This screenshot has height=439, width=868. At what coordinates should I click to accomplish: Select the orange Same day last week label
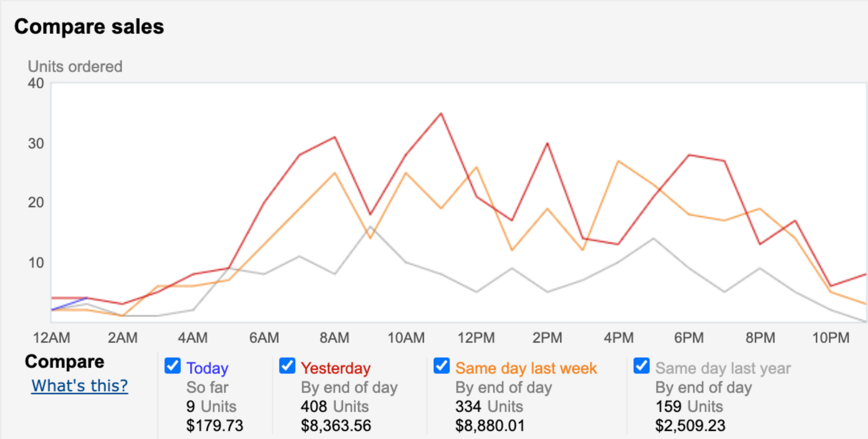pos(526,368)
